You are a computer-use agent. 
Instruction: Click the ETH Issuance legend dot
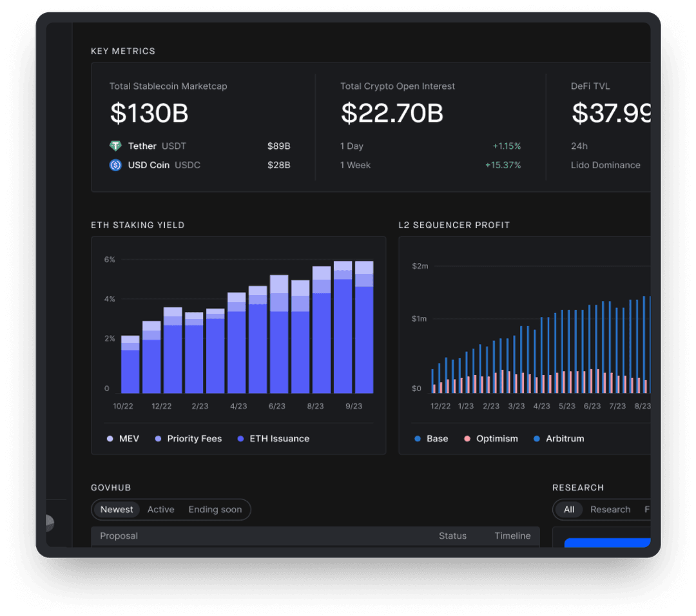240,438
